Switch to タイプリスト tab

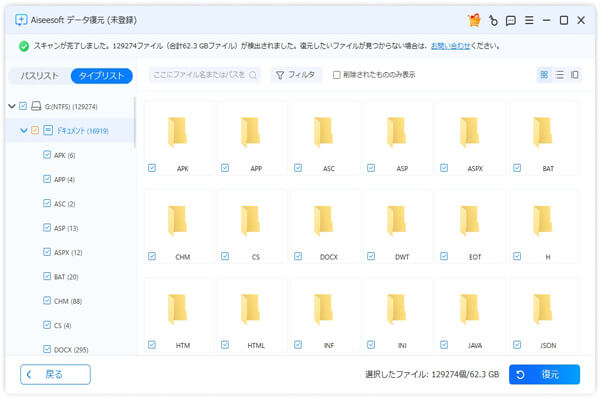(x=102, y=75)
